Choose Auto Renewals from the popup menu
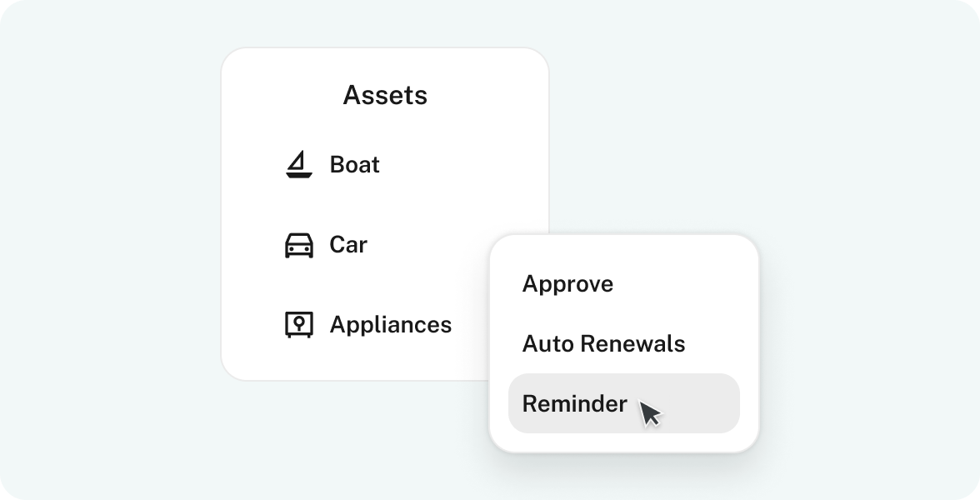 [603, 343]
